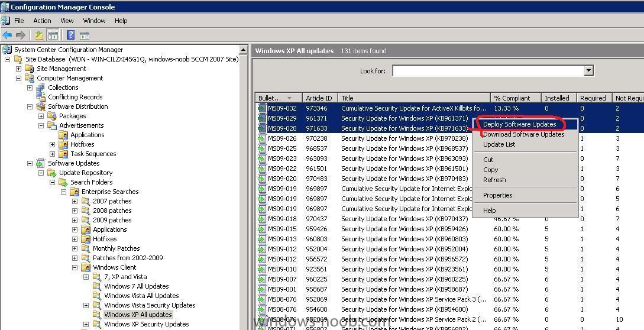Viewport: 644px width, 330px height.
Task: Open the Look for dropdown arrow
Action: [588, 71]
